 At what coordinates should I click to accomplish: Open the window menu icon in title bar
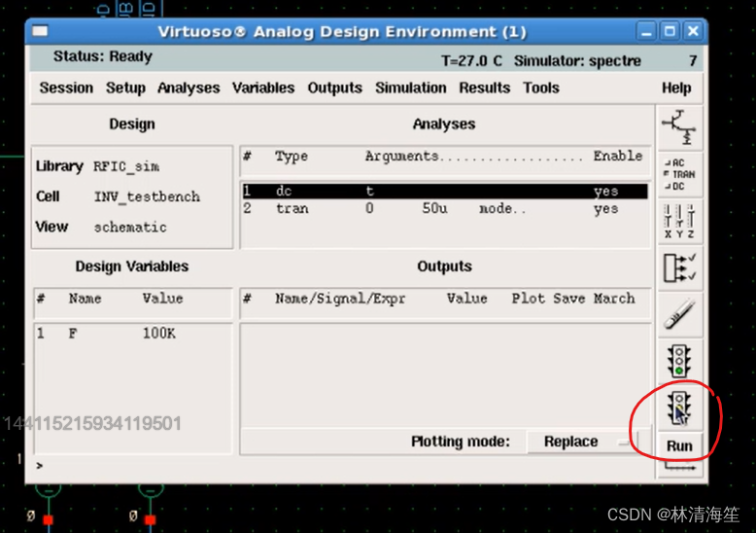[x=40, y=31]
